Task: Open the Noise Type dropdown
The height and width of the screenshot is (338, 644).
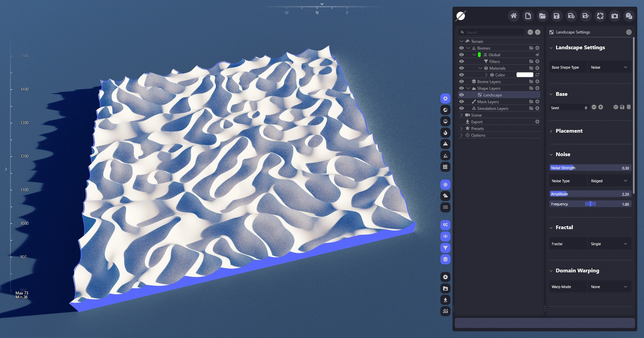Action: pyautogui.click(x=609, y=181)
